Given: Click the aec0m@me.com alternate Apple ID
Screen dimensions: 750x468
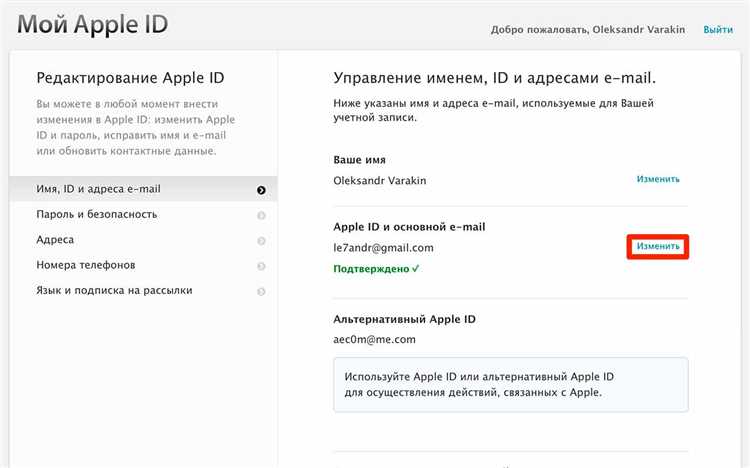Looking at the screenshot, I should click(x=374, y=339).
